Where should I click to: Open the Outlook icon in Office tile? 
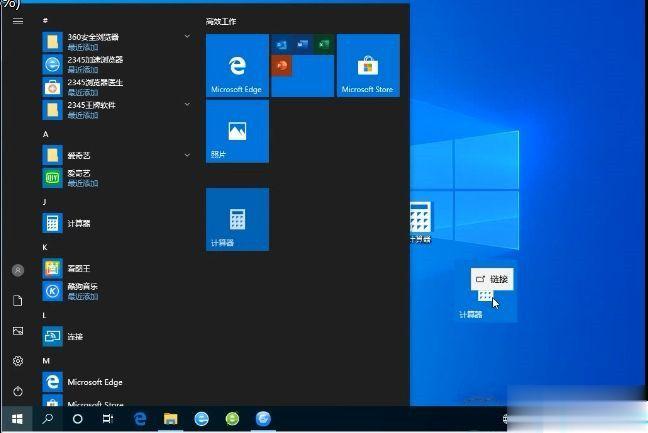click(281, 44)
